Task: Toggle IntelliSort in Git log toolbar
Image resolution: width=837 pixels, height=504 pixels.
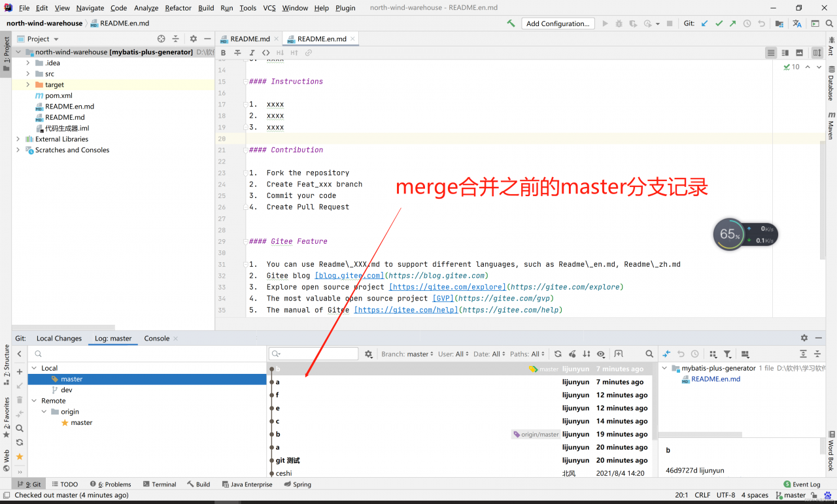Action: [587, 354]
